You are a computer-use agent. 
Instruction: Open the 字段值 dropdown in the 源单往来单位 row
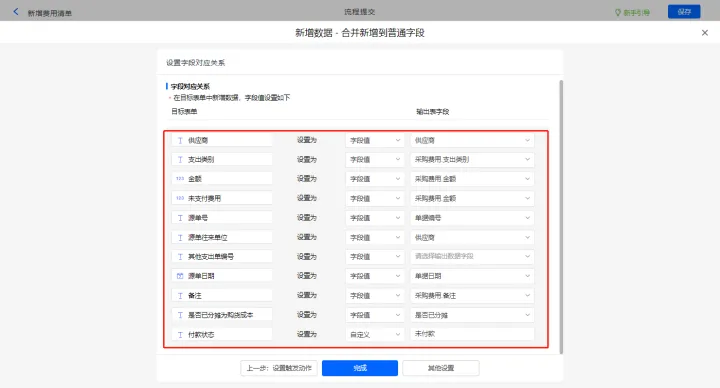click(375, 237)
